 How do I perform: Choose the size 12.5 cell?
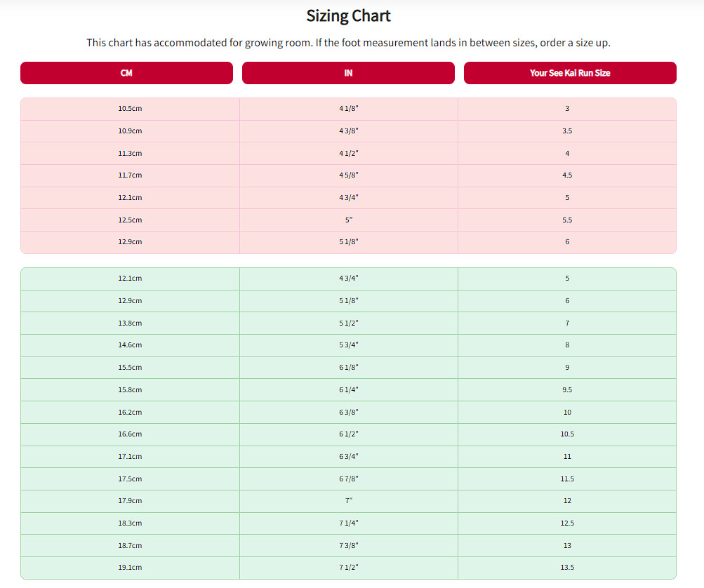pos(567,523)
